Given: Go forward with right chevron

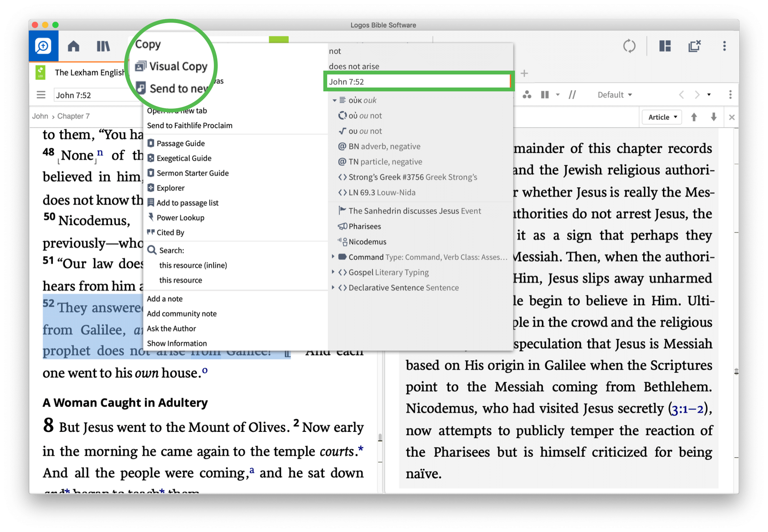Looking at the screenshot, I should click(697, 95).
